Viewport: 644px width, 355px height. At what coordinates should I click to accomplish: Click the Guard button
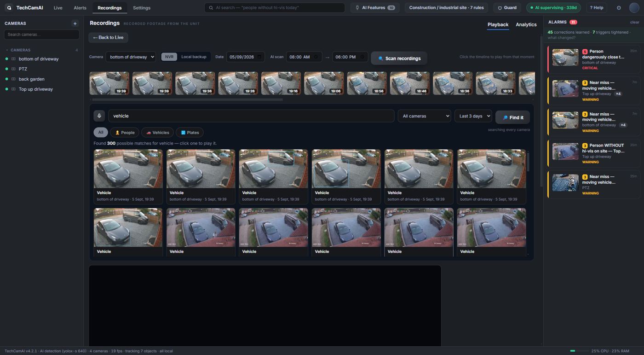[x=507, y=8]
